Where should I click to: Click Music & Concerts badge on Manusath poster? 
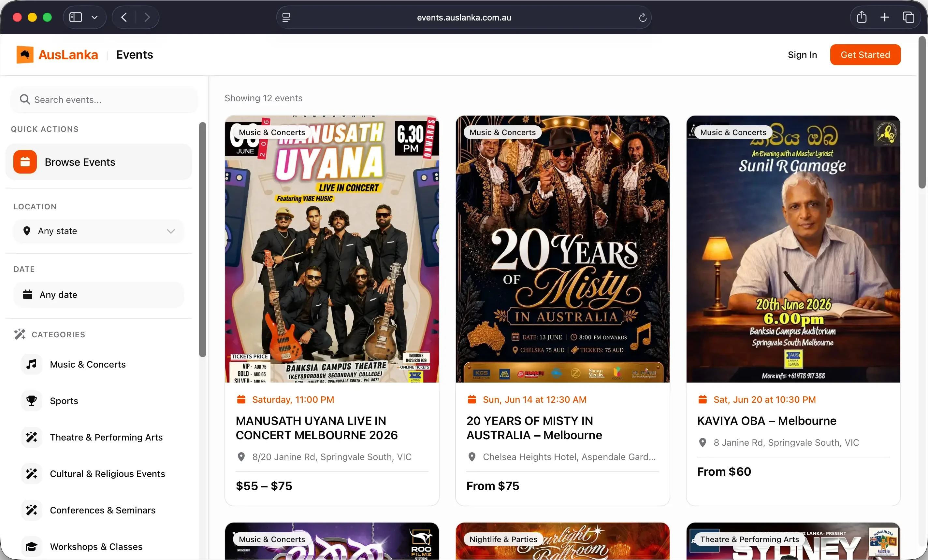[271, 132]
